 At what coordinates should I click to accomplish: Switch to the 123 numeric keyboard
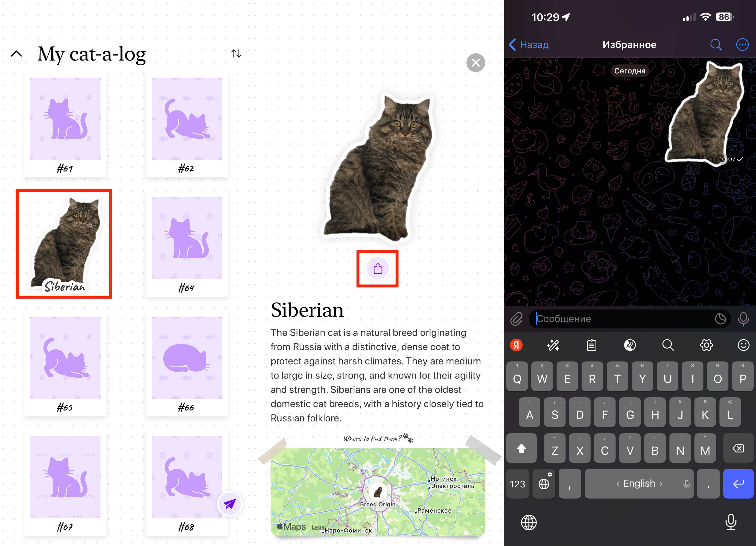point(517,484)
